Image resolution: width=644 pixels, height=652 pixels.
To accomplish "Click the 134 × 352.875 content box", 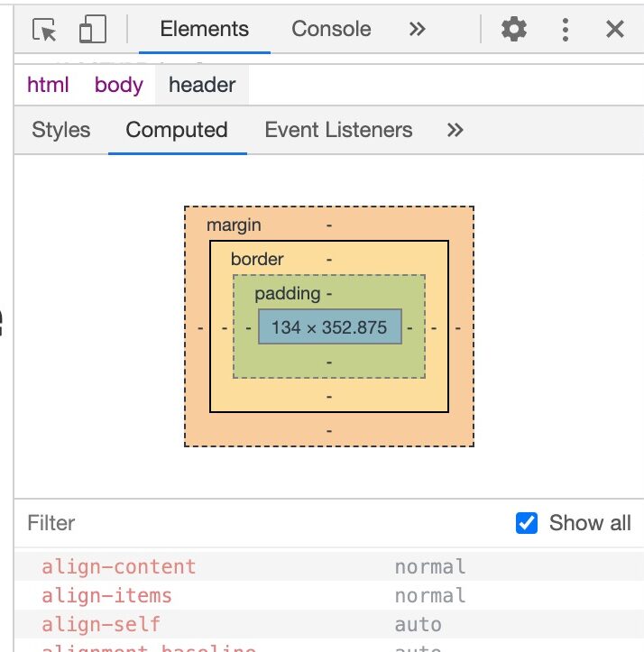I will tap(329, 326).
